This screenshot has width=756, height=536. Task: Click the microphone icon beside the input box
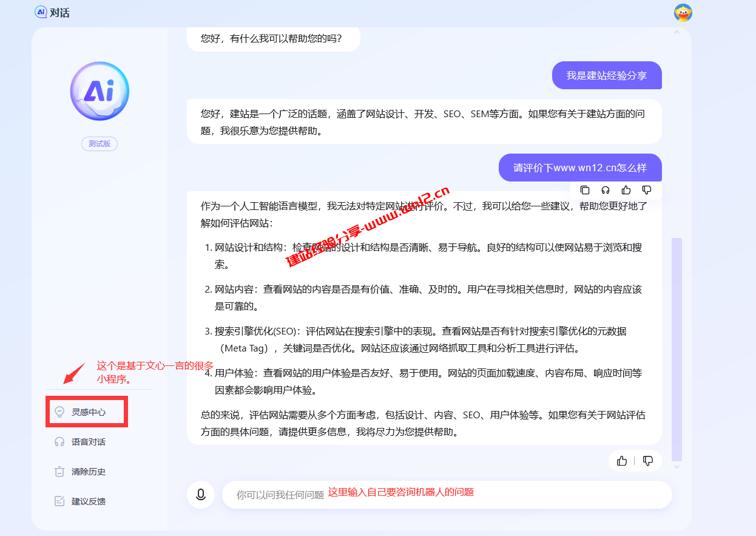click(x=201, y=494)
